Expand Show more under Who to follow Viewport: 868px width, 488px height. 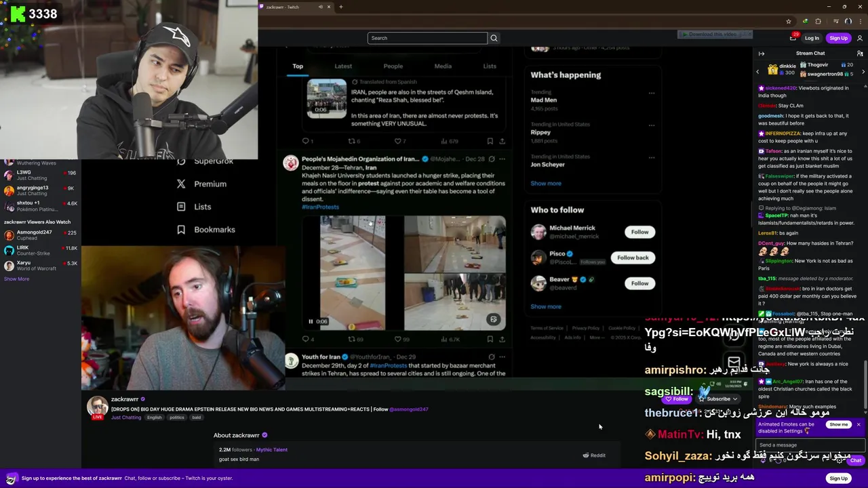coord(546,307)
